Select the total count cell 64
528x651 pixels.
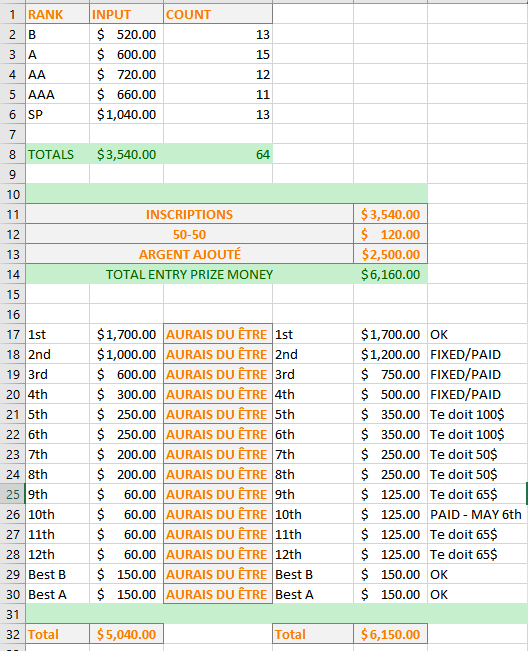(218, 154)
